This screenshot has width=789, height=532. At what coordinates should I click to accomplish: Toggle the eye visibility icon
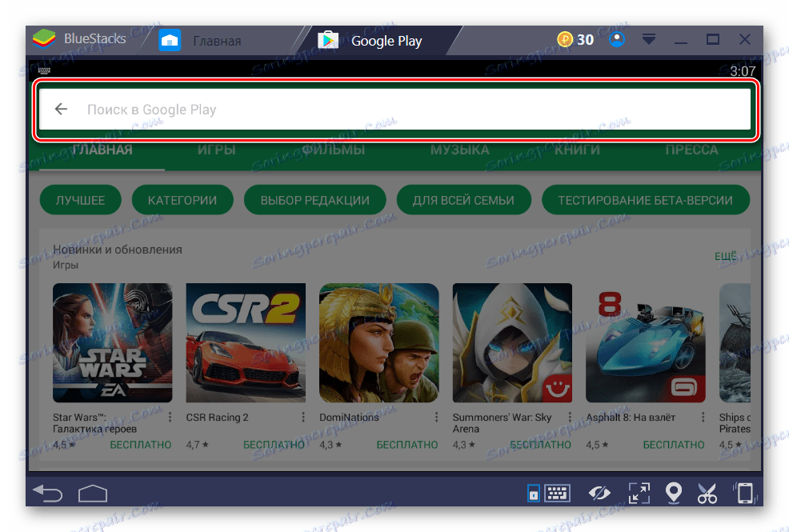599,494
